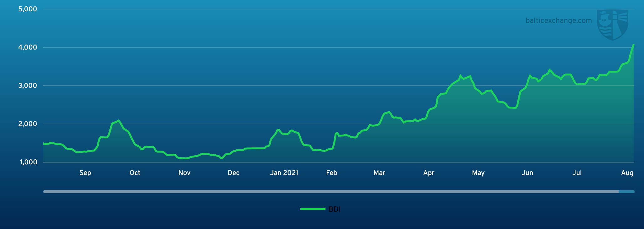Screen dimensions: 644x229
Task: Click the '5,000' y-axis label
Action: click(x=28, y=9)
